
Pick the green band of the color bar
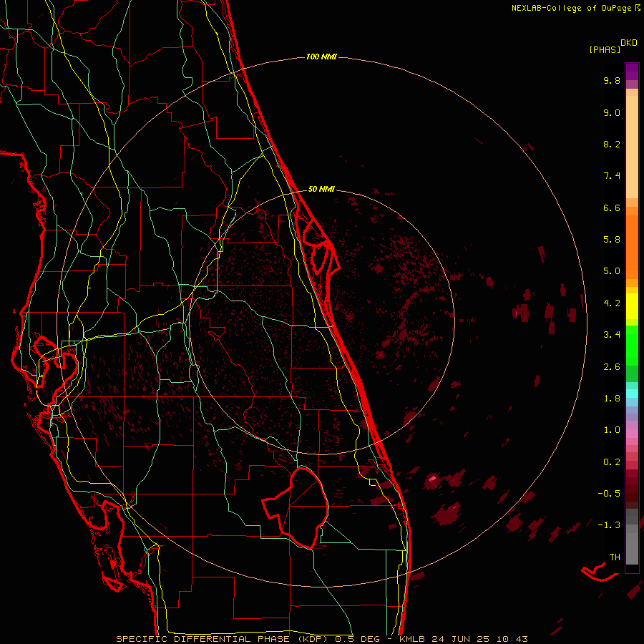pyautogui.click(x=632, y=345)
